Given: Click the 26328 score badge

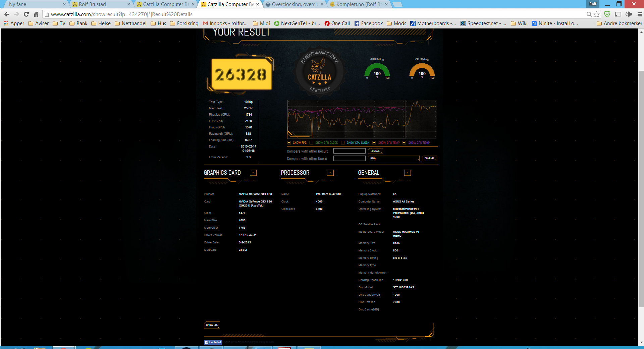Looking at the screenshot, I should pyautogui.click(x=241, y=74).
